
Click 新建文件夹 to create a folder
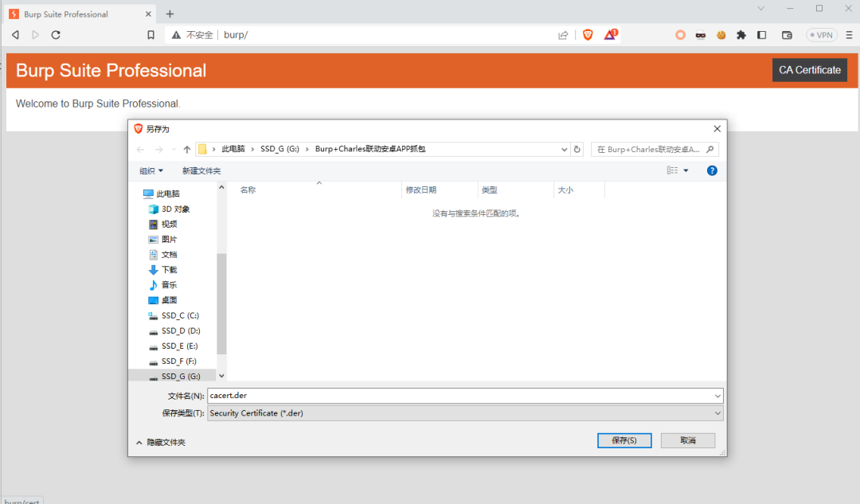pyautogui.click(x=201, y=171)
